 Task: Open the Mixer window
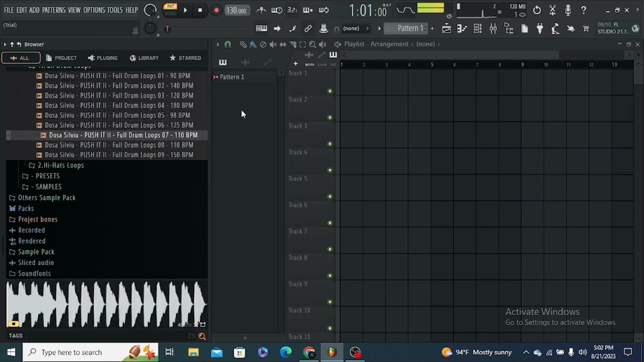pyautogui.click(x=493, y=29)
